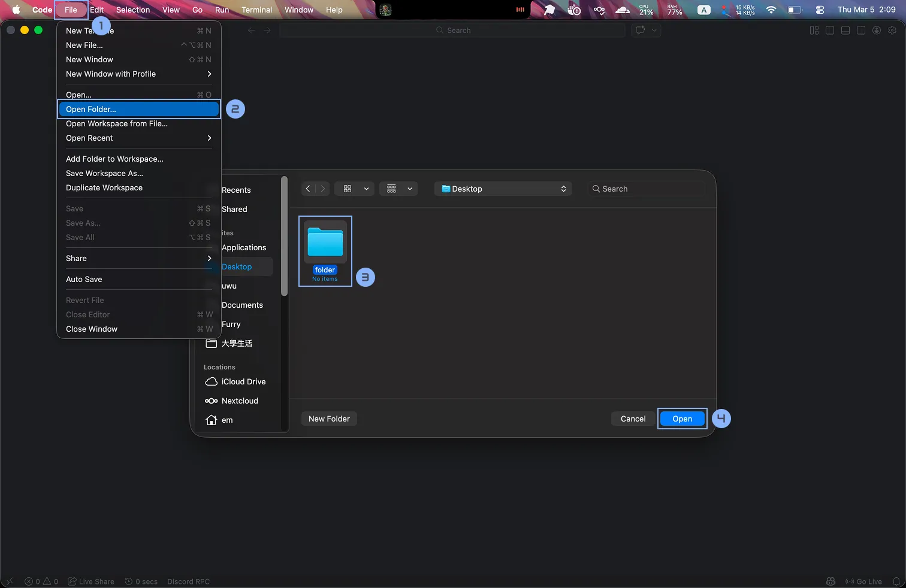This screenshot has width=906, height=588.
Task: Click the Customize Layout icon
Action: (x=814, y=30)
